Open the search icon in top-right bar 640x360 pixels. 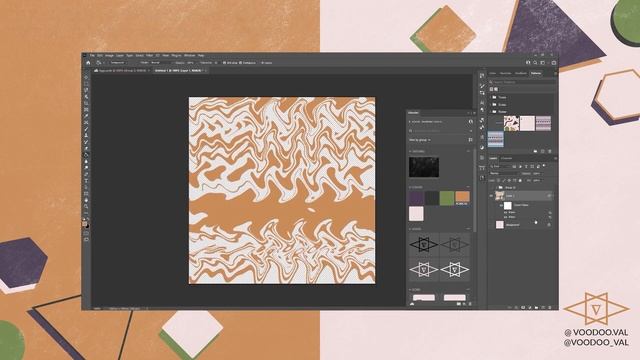535,63
